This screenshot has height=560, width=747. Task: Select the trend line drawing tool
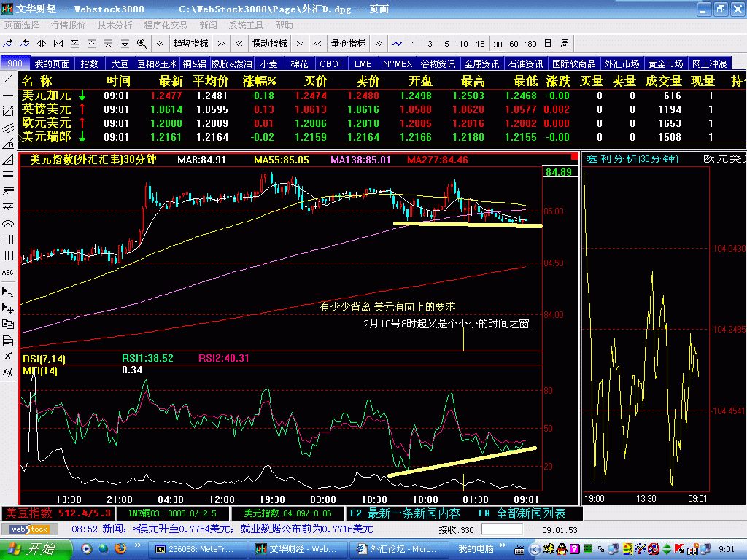[x=8, y=79]
